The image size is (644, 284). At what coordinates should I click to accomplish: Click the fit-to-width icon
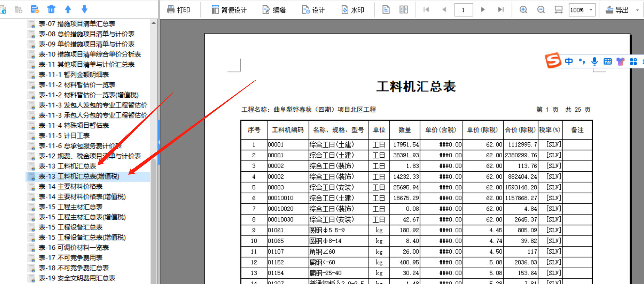point(559,10)
